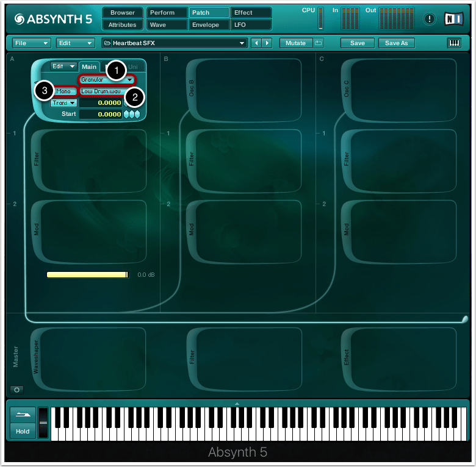Screen dimensions: 476x467
Task: Click the mutate retry icon beside Mutate
Action: pos(318,43)
